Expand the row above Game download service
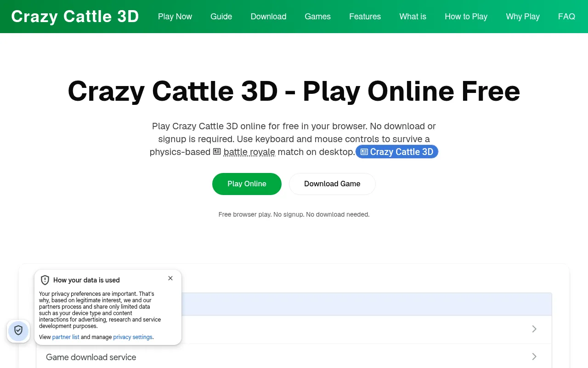The width and height of the screenshot is (588, 368). tap(294, 329)
